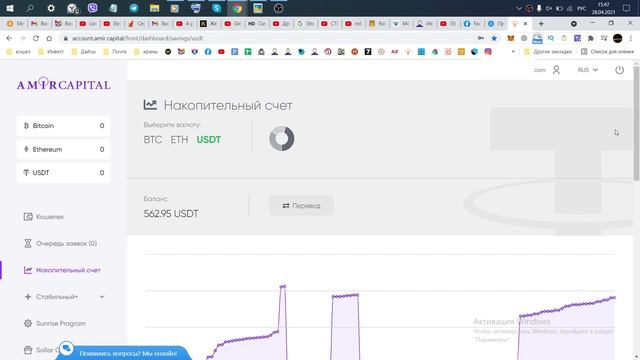The image size is (640, 360).
Task: Go to the browser home page
Action: click(x=49, y=38)
